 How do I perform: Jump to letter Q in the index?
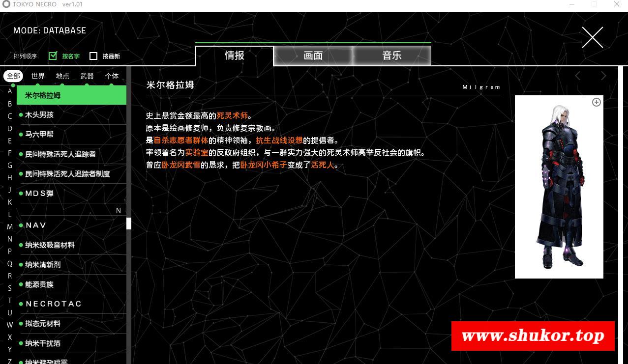point(10,263)
